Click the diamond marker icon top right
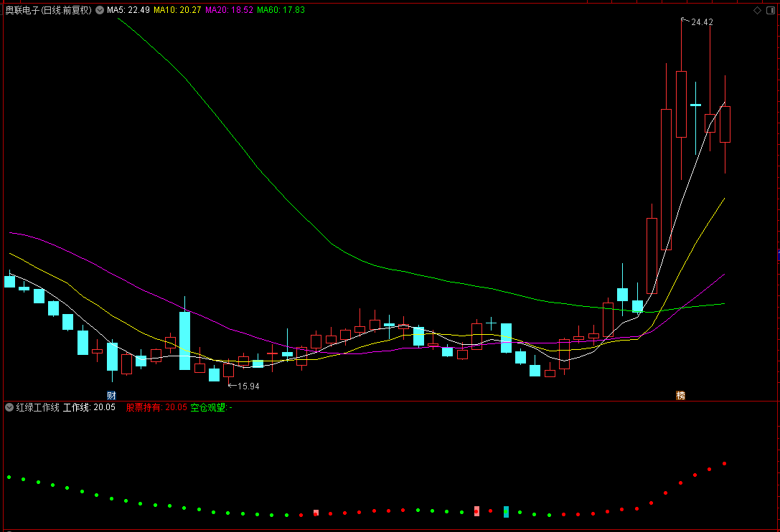 coord(757,11)
